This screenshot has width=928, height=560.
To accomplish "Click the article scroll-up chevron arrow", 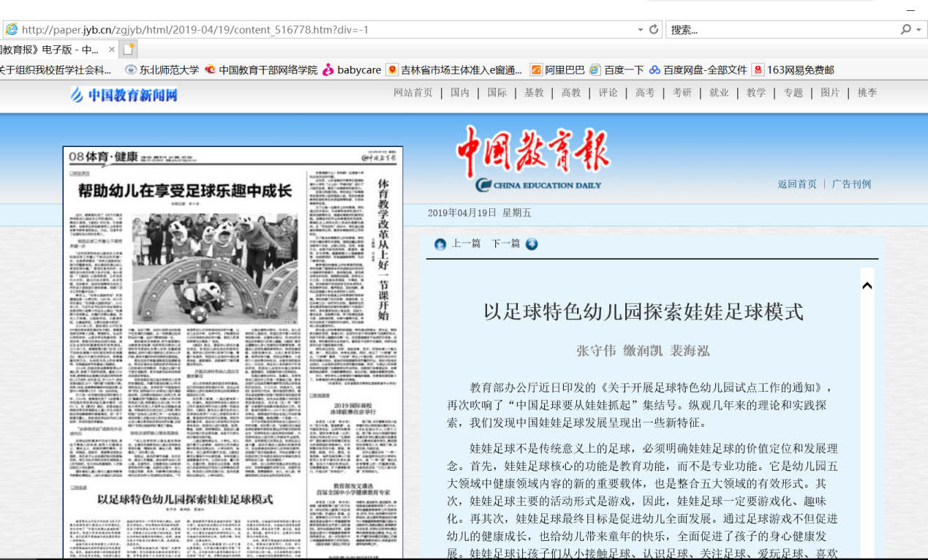I will pyautogui.click(x=867, y=286).
